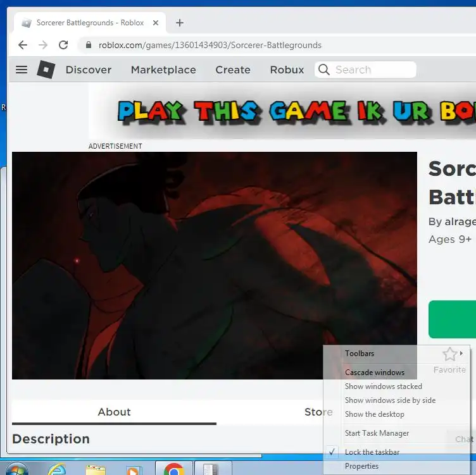Image resolution: width=476 pixels, height=475 pixels.
Task: Click the green Play button
Action: point(452,319)
